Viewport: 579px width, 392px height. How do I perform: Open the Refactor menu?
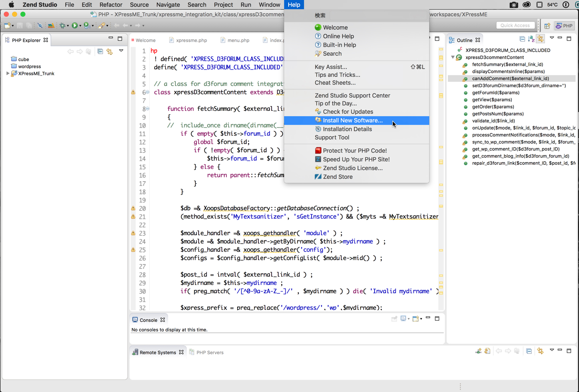pyautogui.click(x=111, y=5)
